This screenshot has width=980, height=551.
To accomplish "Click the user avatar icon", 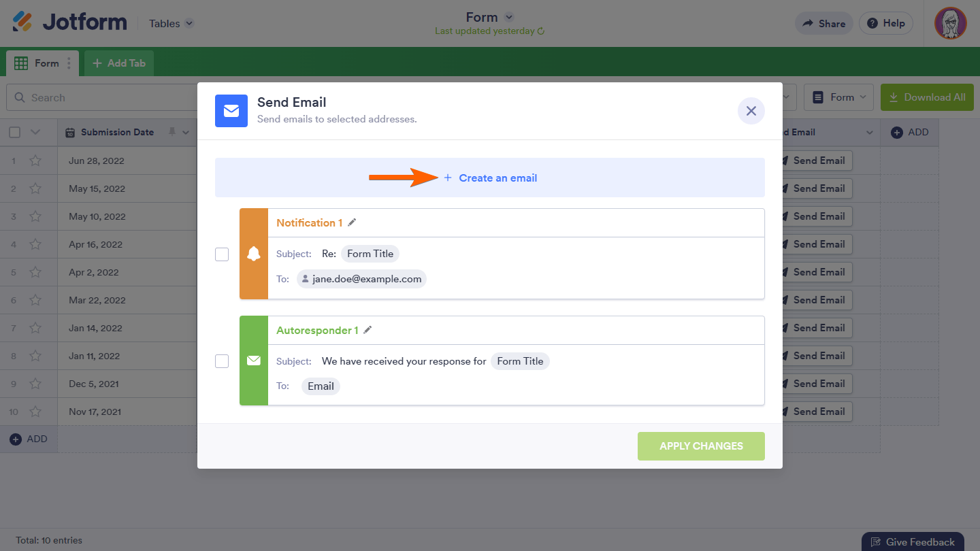I will (x=950, y=23).
